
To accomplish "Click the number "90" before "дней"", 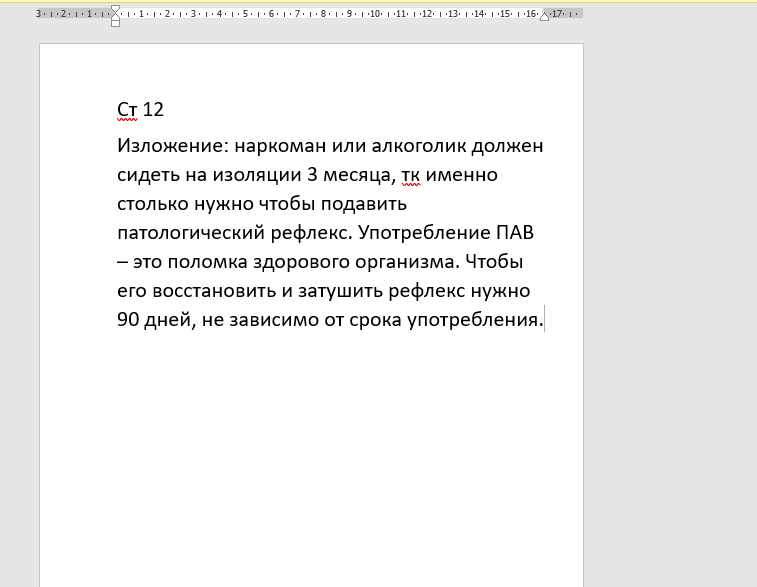I will [x=128, y=321].
